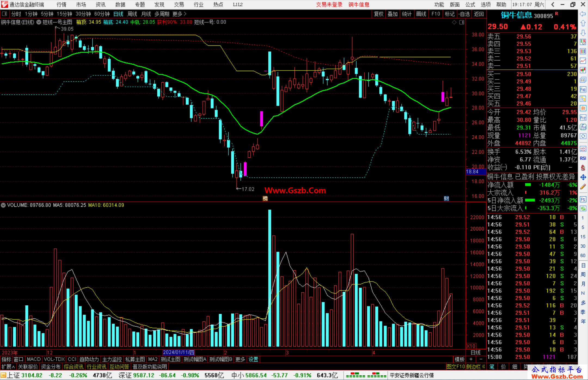The image size is (588, 380).
Task: Click the stacked windows sidebar icon
Action: [x=583, y=80]
